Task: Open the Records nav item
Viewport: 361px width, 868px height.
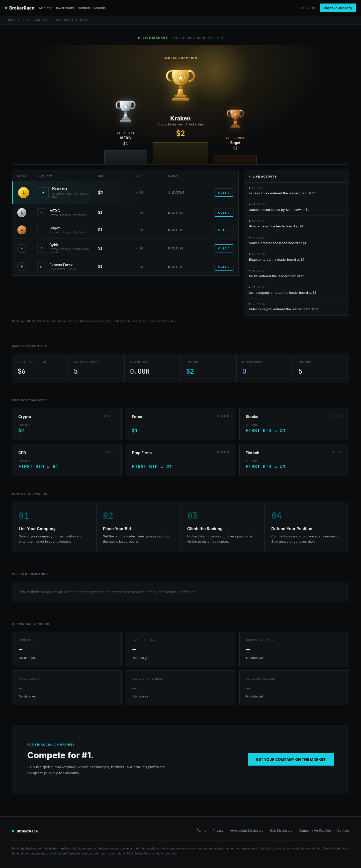Action: click(100, 8)
